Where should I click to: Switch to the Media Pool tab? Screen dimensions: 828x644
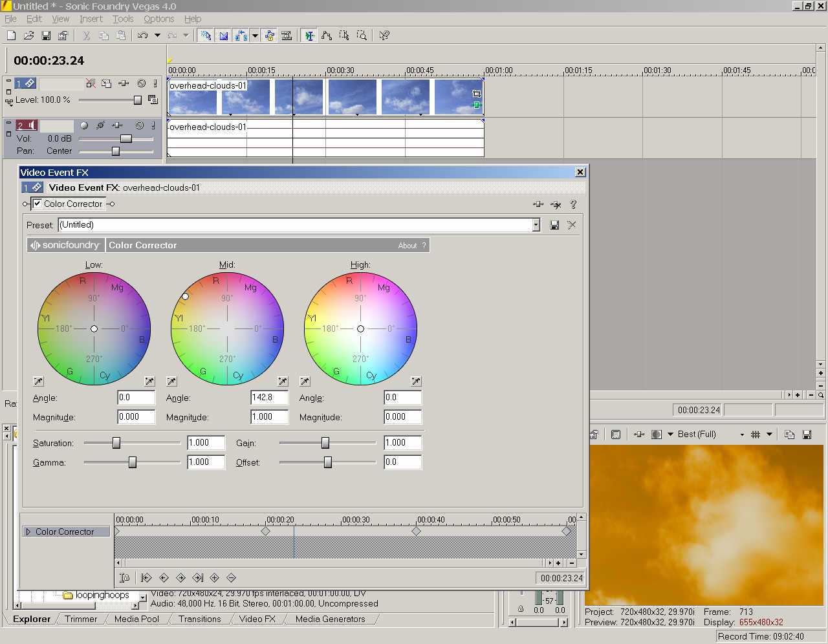tap(136, 619)
